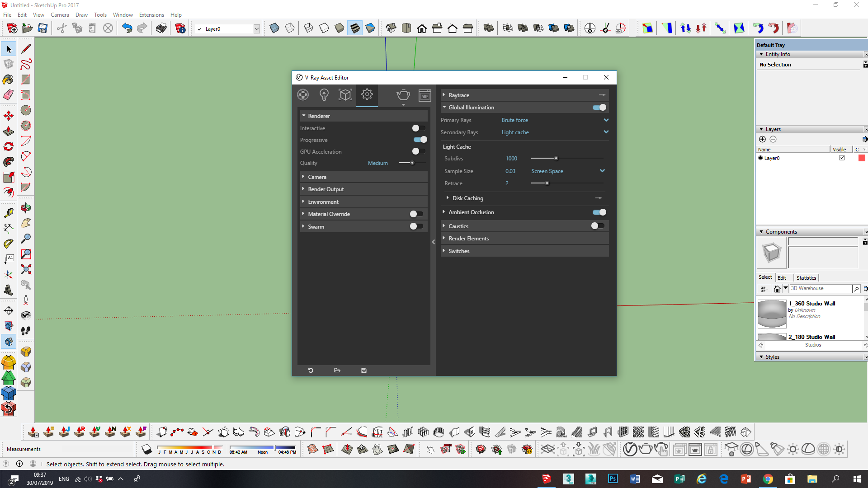Open the Extensions menu
Image resolution: width=868 pixels, height=488 pixels.
tap(151, 15)
